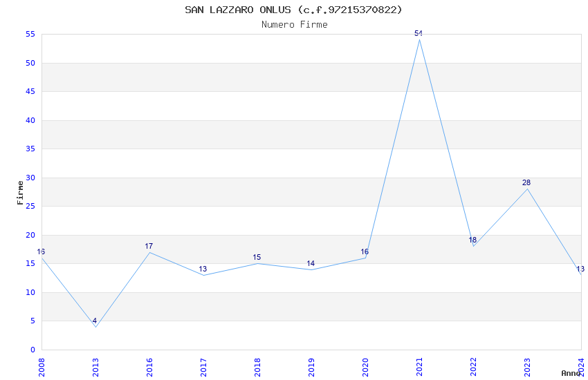Click the y-axis tick "55"
The height and width of the screenshot is (380, 588).
coord(30,35)
